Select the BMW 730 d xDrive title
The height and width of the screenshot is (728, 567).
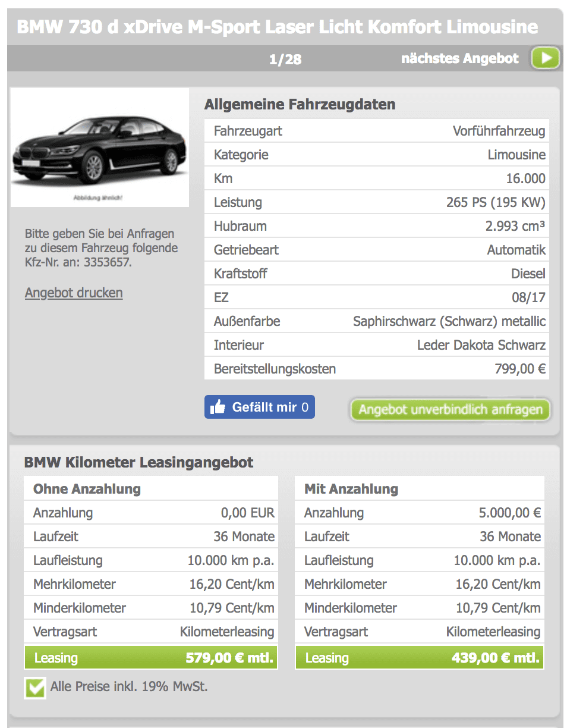point(278,27)
